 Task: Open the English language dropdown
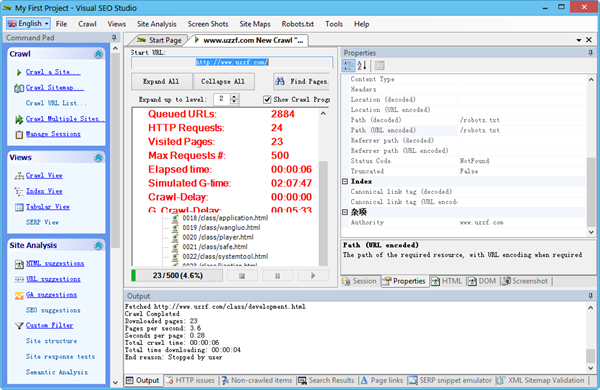[28, 24]
